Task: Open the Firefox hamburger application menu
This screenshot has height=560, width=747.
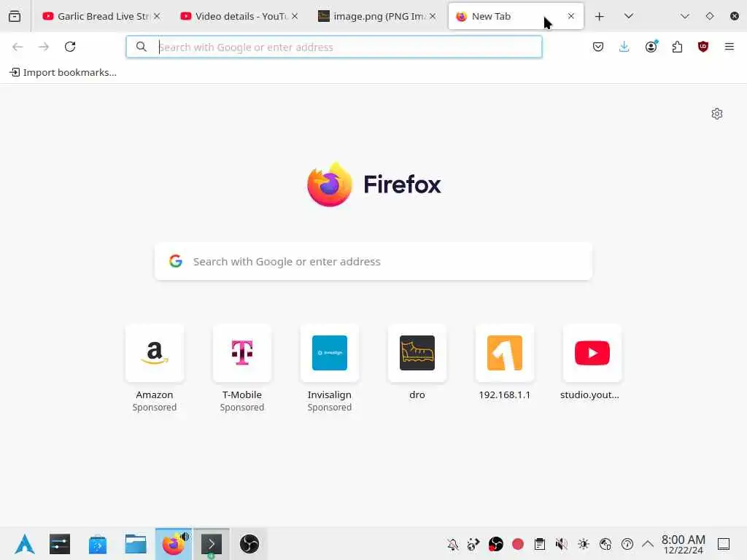Action: [729, 47]
